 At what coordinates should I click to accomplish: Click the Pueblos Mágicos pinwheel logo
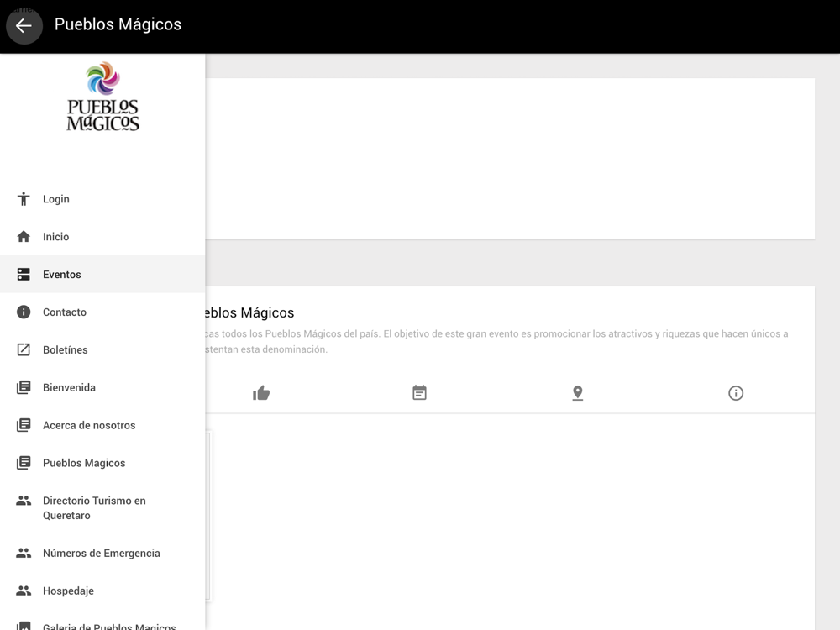pos(102,97)
